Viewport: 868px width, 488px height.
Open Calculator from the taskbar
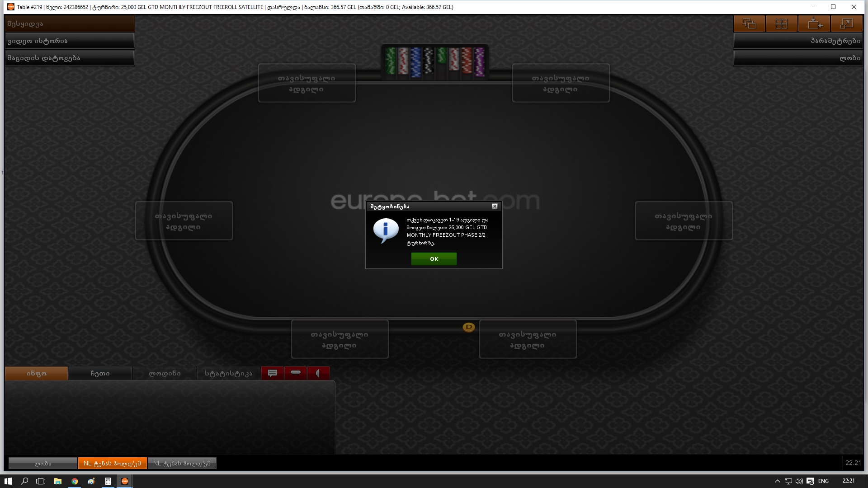tap(108, 481)
